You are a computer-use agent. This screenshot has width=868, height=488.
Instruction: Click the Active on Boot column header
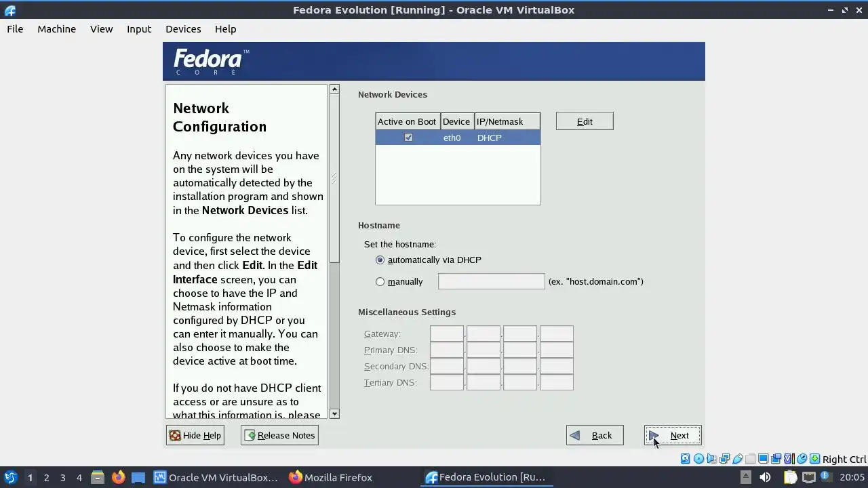point(408,121)
